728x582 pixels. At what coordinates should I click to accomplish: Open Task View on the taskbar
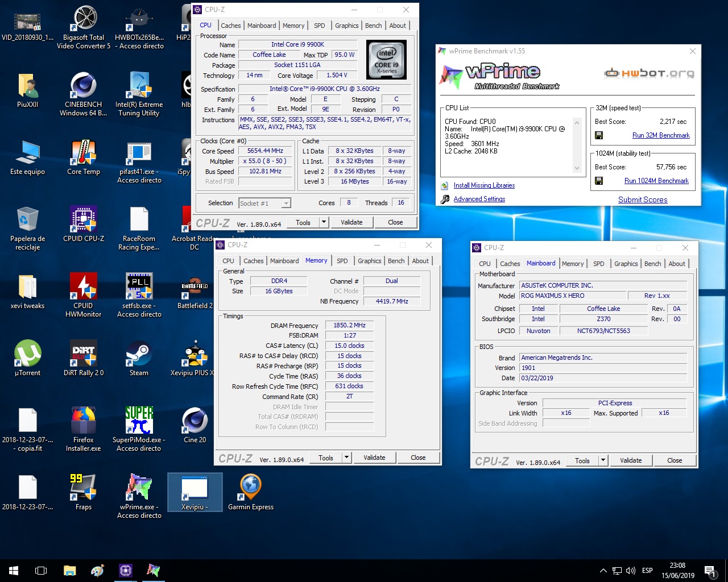(41, 571)
